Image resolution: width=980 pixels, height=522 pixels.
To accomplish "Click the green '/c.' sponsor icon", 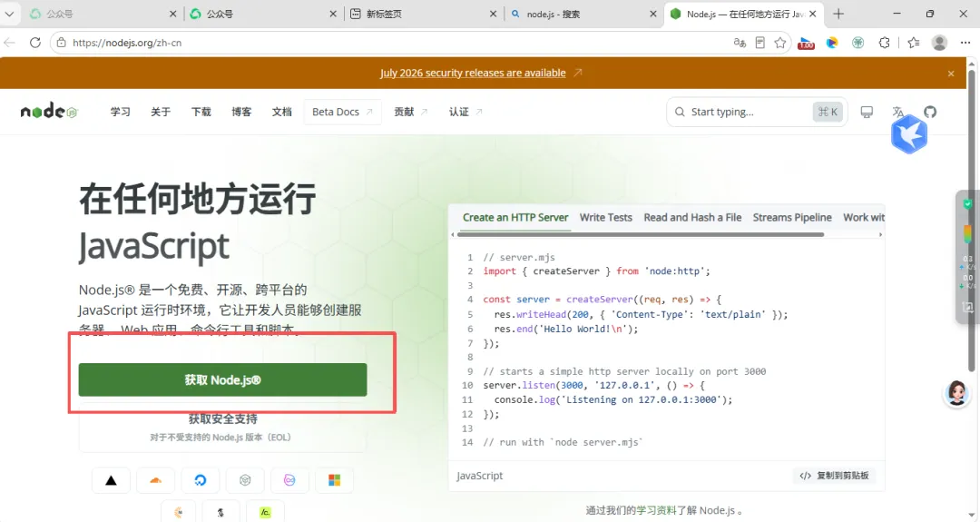I will 265,512.
